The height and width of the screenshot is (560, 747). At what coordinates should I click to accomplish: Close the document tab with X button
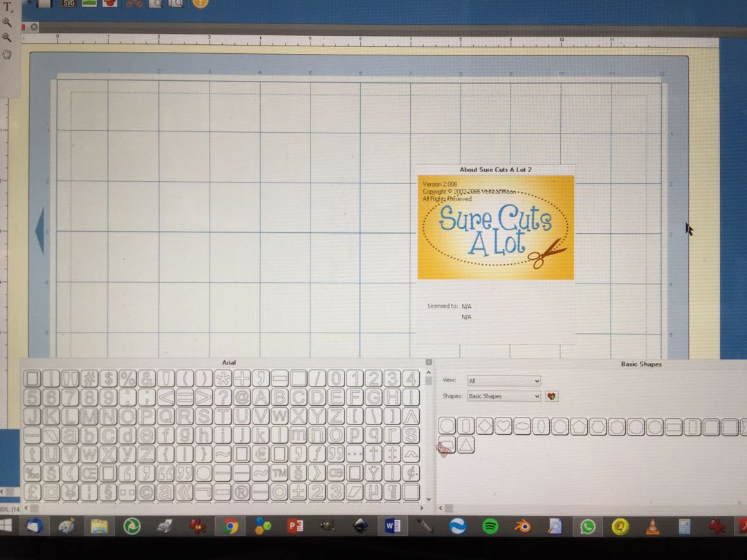tap(34, 27)
